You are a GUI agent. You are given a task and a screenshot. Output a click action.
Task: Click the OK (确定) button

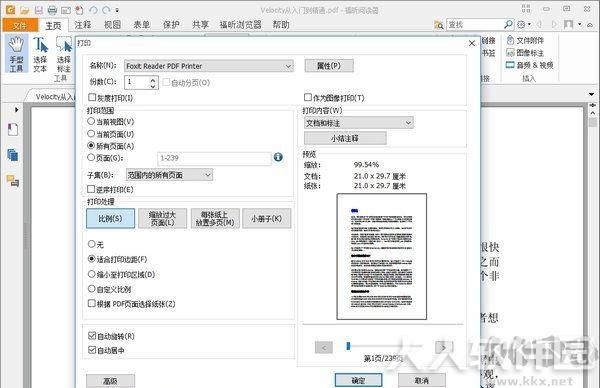[358, 380]
